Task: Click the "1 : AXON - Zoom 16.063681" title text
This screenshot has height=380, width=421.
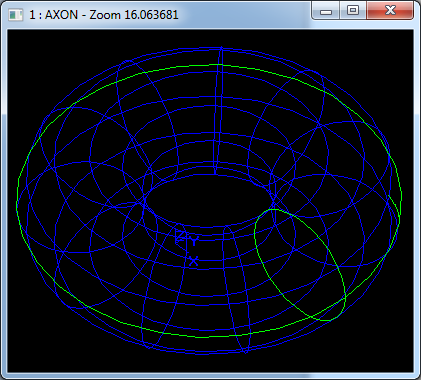Action: [x=104, y=15]
